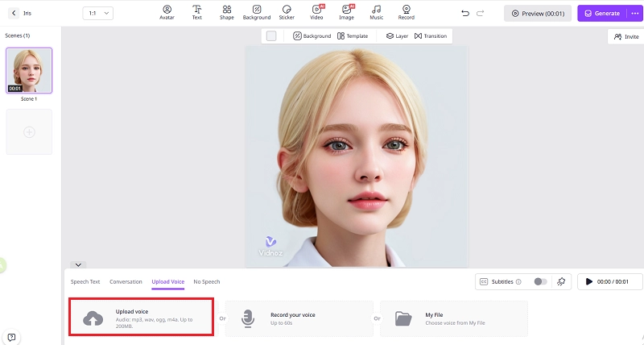
Task: Open the Avatar tool
Action: pos(167,12)
